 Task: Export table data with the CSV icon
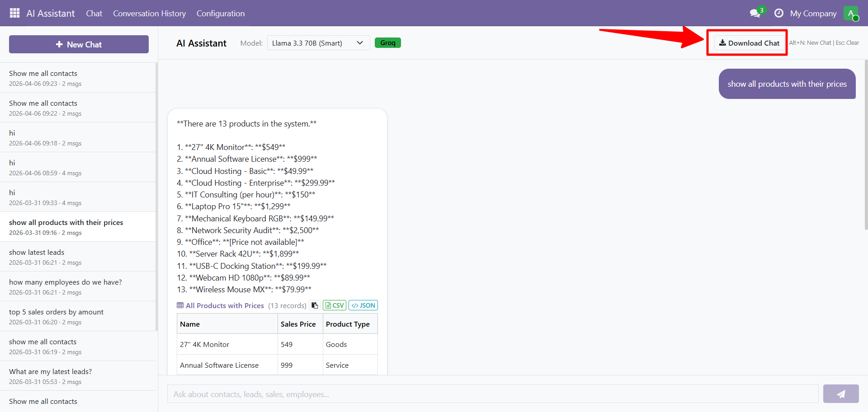[335, 305]
